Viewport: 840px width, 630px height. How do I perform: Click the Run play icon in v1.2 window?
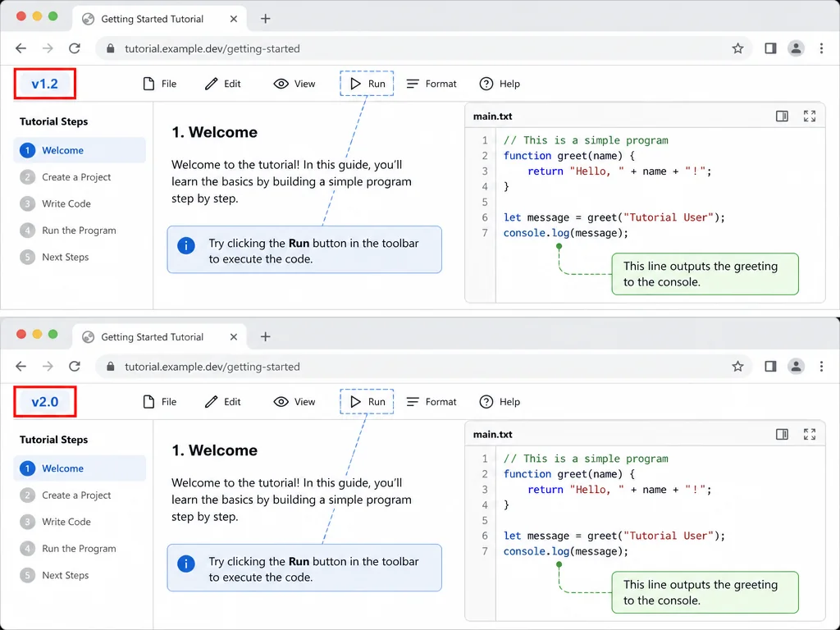pos(355,84)
